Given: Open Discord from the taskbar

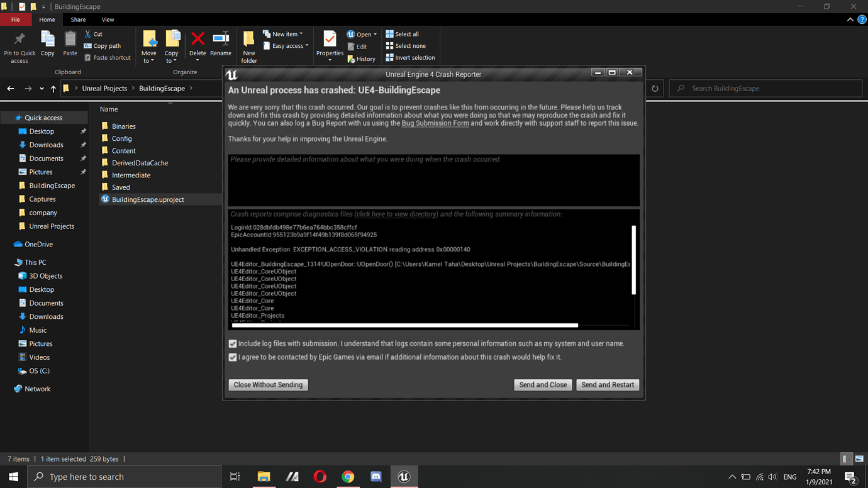Looking at the screenshot, I should (376, 476).
